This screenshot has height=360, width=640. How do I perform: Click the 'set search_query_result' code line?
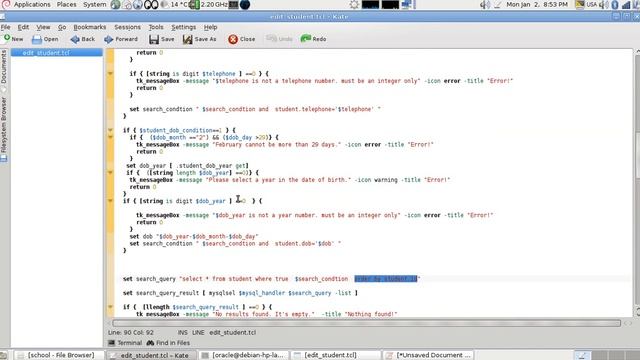tap(240, 293)
